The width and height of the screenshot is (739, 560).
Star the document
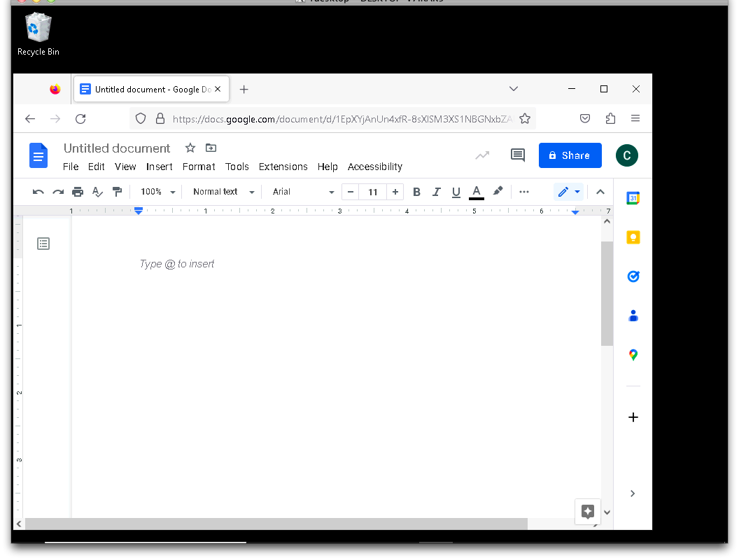pyautogui.click(x=190, y=148)
